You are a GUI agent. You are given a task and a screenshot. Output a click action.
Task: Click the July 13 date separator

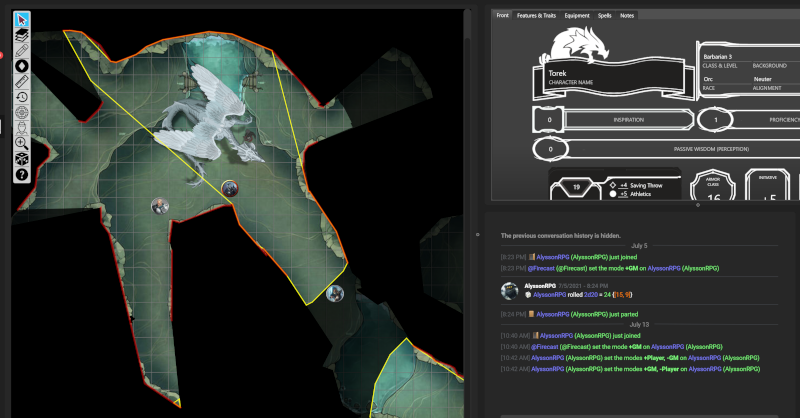(x=639, y=325)
